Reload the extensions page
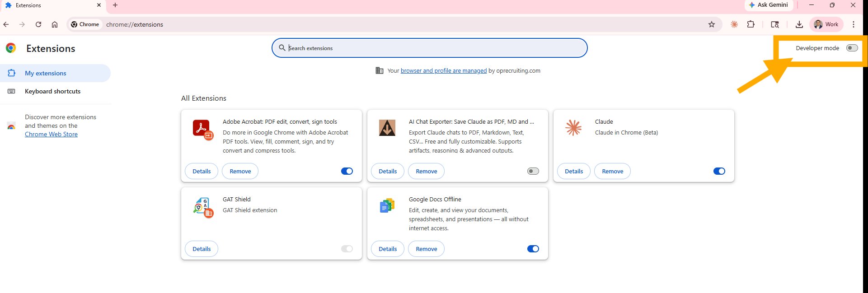868x293 pixels. (x=38, y=24)
